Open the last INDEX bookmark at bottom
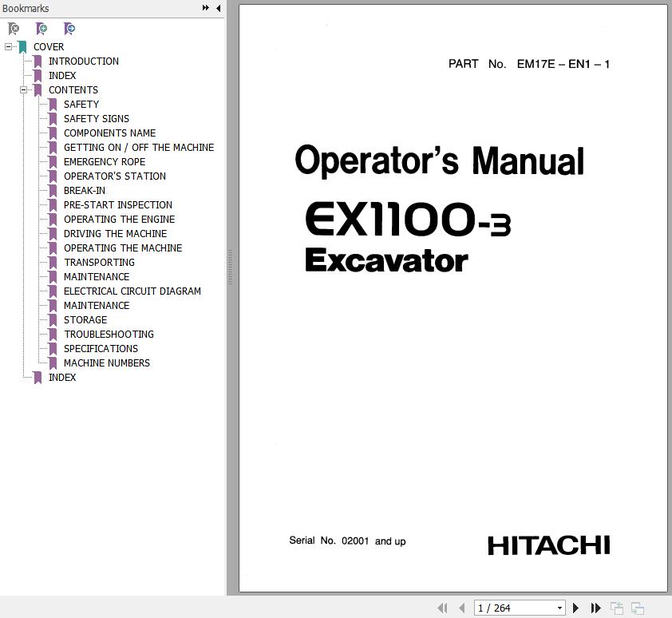The image size is (672, 618). click(62, 378)
